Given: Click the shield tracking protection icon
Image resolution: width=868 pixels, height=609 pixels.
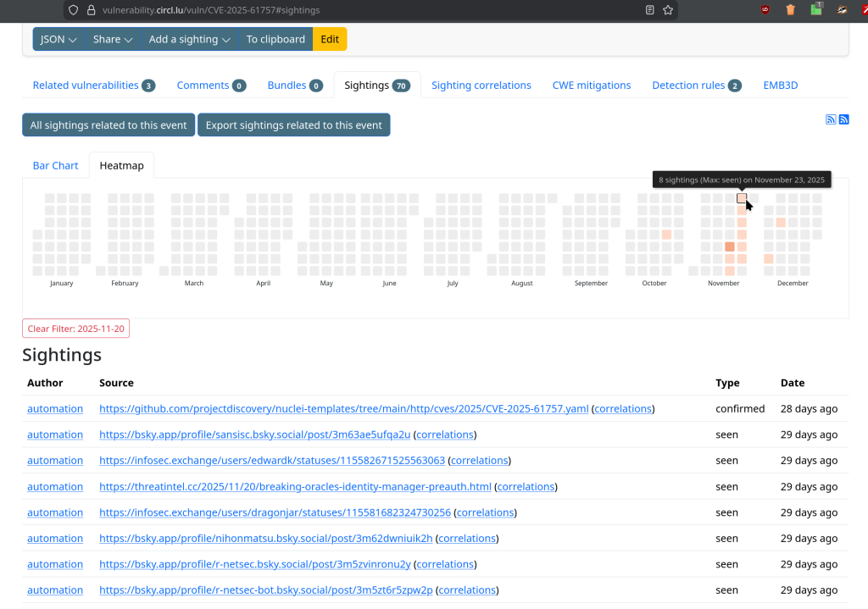Looking at the screenshot, I should pyautogui.click(x=73, y=10).
